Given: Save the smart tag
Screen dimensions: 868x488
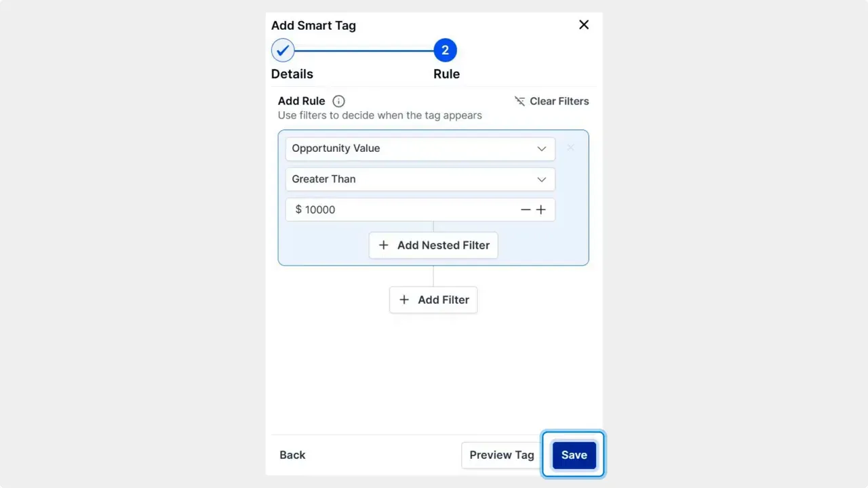Looking at the screenshot, I should (574, 455).
